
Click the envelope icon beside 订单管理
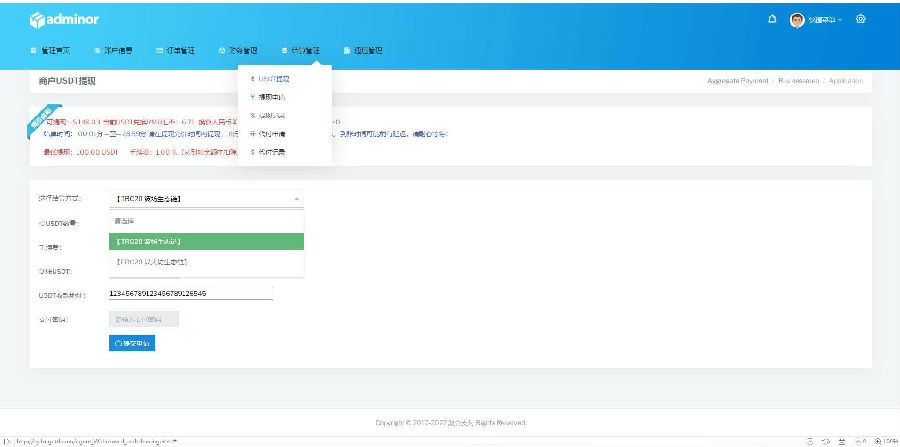[159, 50]
